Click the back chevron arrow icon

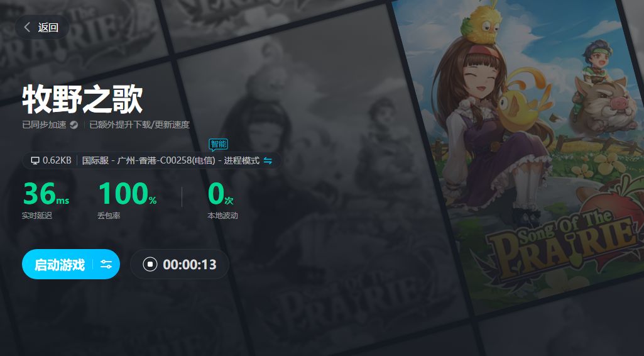(27, 28)
